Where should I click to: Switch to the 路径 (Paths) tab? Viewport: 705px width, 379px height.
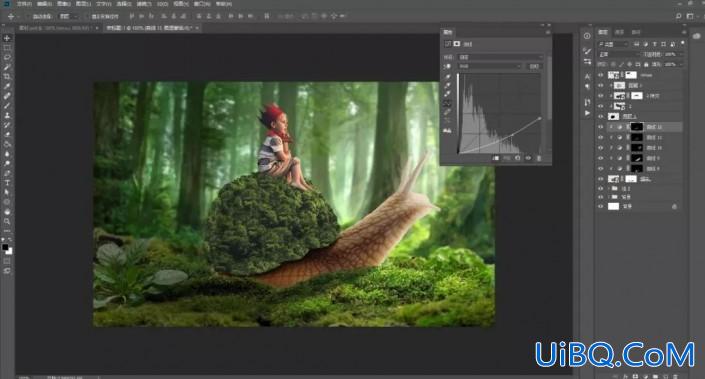(636, 32)
